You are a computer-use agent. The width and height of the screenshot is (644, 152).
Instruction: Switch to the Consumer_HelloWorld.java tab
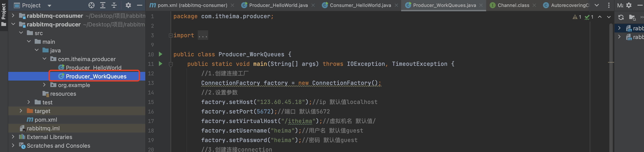click(x=360, y=5)
